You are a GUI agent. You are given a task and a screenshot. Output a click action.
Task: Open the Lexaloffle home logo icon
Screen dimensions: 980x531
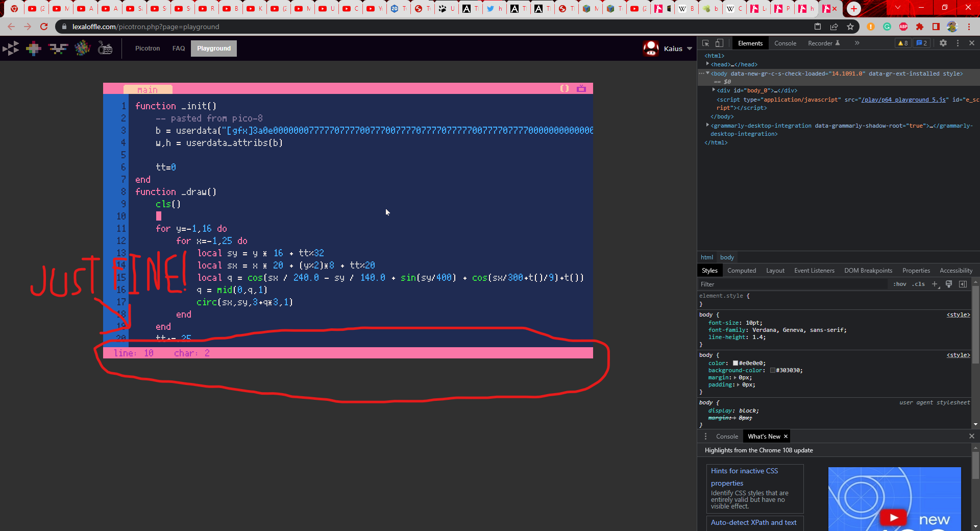point(11,49)
